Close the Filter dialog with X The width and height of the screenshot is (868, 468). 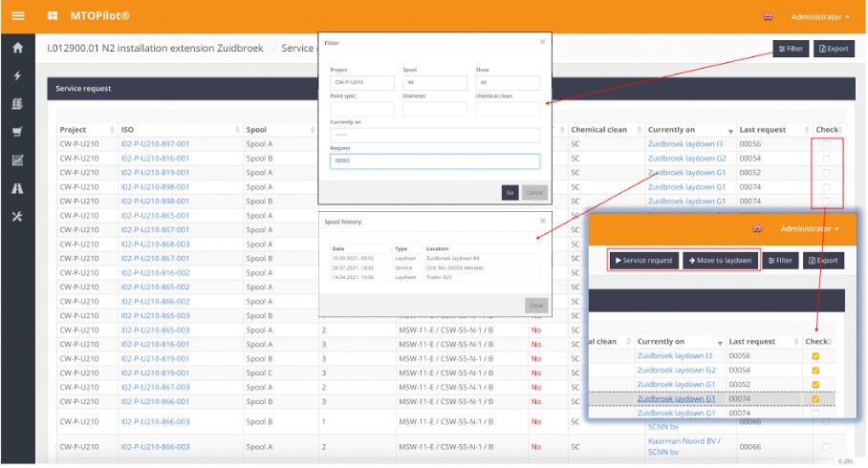tap(542, 42)
